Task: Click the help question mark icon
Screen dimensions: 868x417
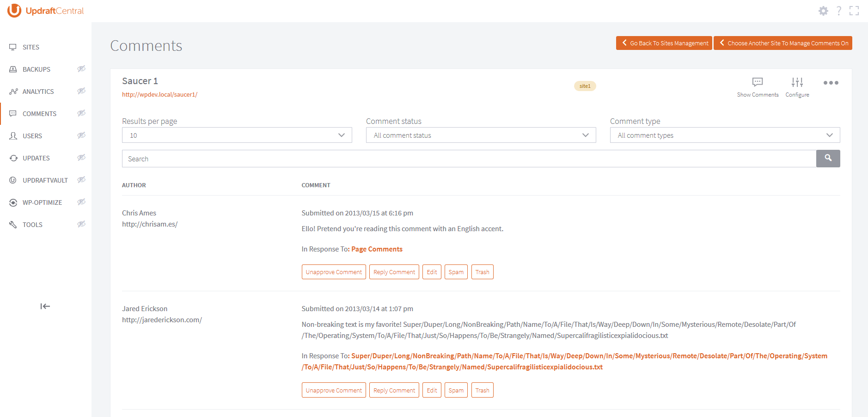Action: 839,11
